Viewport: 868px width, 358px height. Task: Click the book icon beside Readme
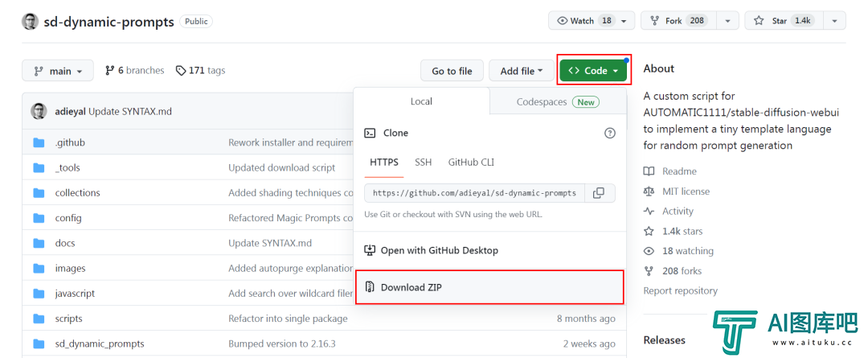click(649, 171)
